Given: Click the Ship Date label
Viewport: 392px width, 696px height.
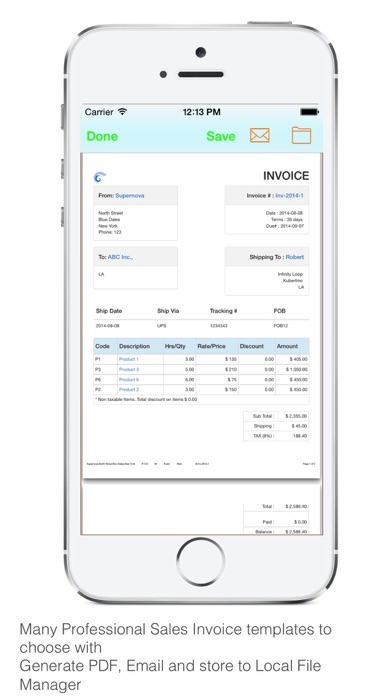Looking at the screenshot, I should [x=109, y=311].
